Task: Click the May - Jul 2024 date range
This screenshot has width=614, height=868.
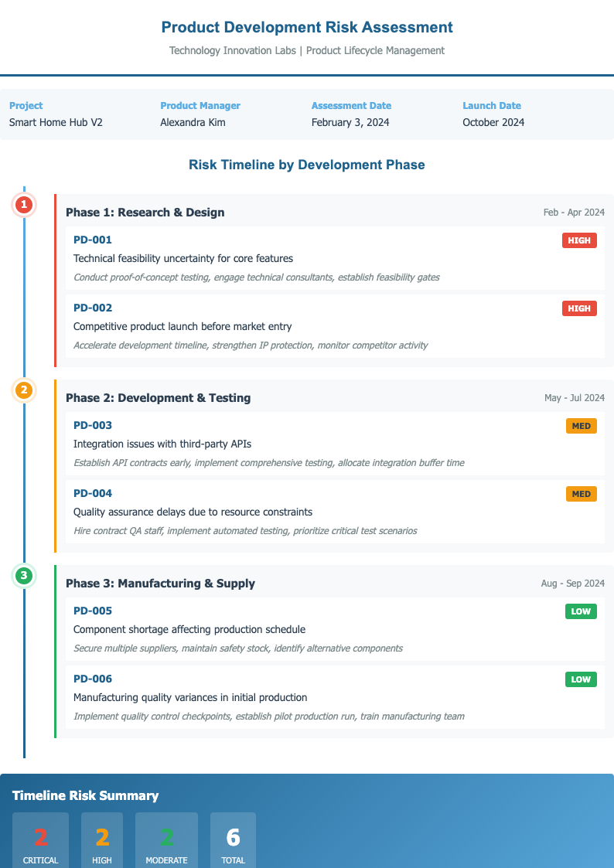Action: [x=575, y=397]
